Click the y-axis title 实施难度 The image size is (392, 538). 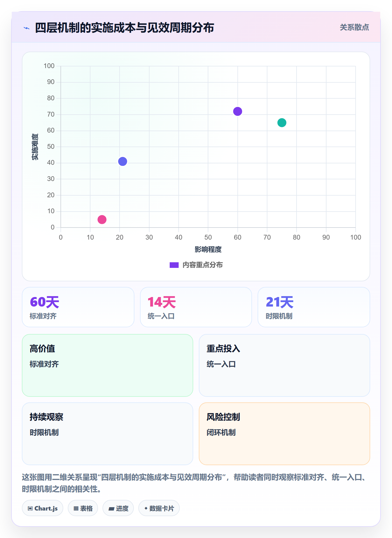tap(35, 147)
